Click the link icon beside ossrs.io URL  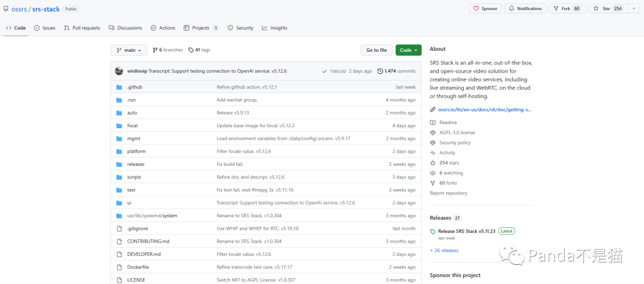pos(432,110)
